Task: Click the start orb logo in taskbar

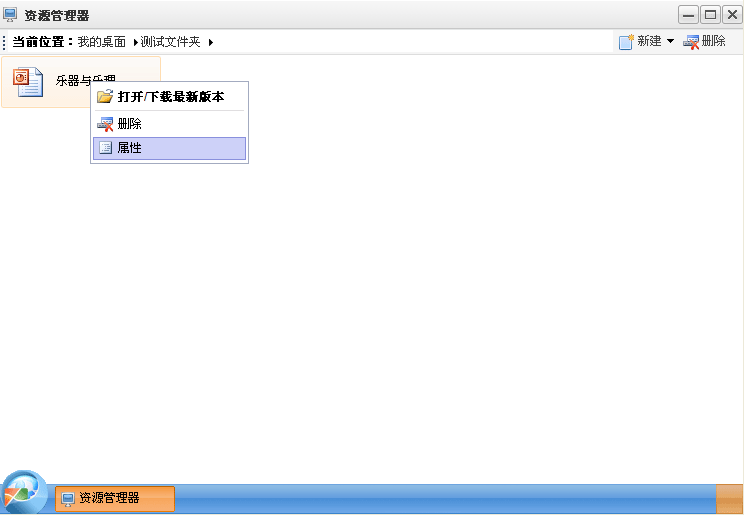Action: click(x=24, y=492)
